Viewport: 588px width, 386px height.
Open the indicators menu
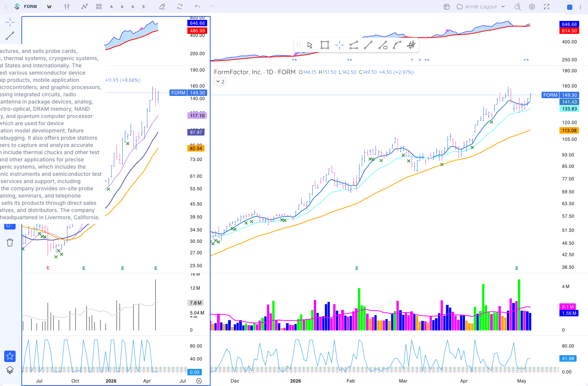(85, 6)
